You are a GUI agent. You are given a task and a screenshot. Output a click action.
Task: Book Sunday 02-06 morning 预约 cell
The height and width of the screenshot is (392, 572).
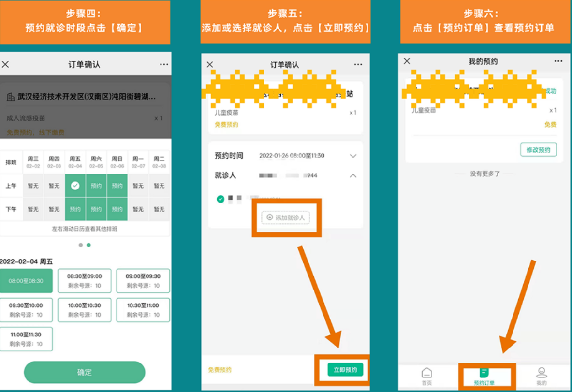point(117,186)
